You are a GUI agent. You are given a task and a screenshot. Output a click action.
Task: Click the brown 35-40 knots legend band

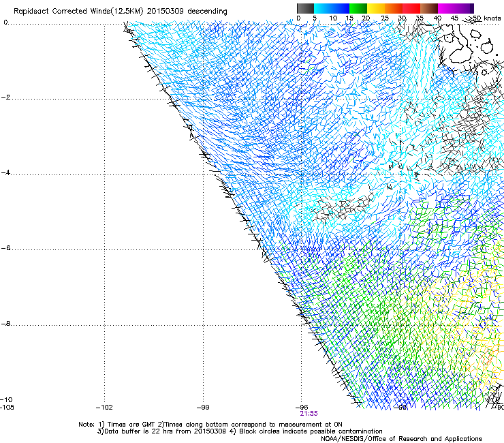coord(429,8)
